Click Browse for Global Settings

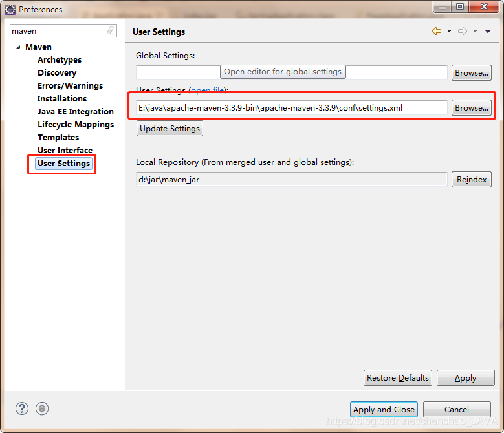pos(472,73)
